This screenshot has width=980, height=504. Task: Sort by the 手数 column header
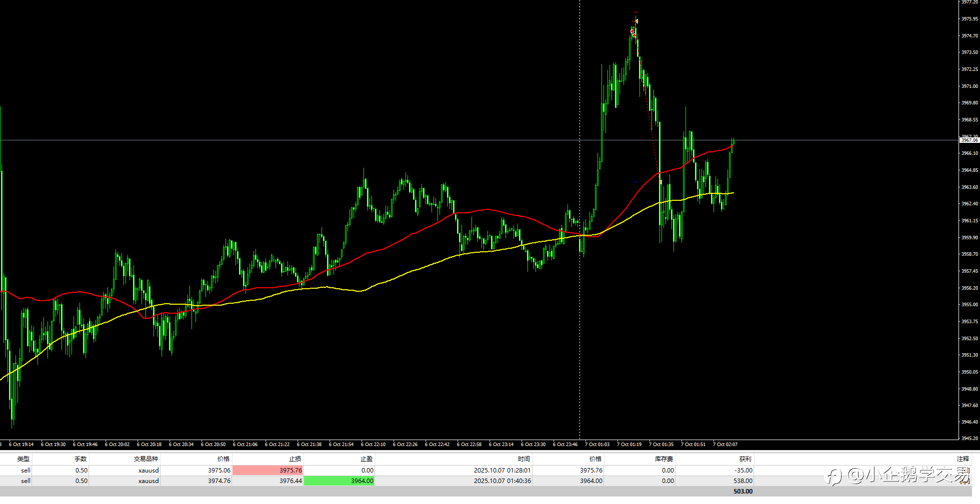click(80, 459)
